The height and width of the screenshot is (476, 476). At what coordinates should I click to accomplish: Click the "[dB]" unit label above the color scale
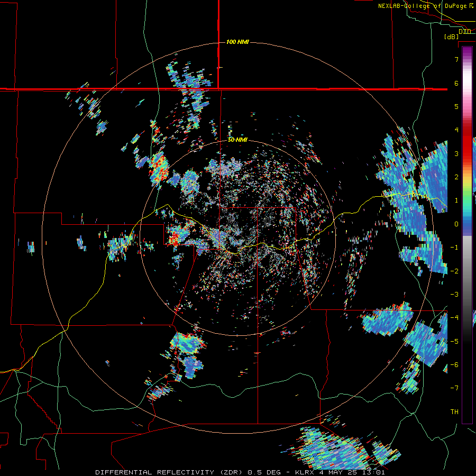[452, 36]
